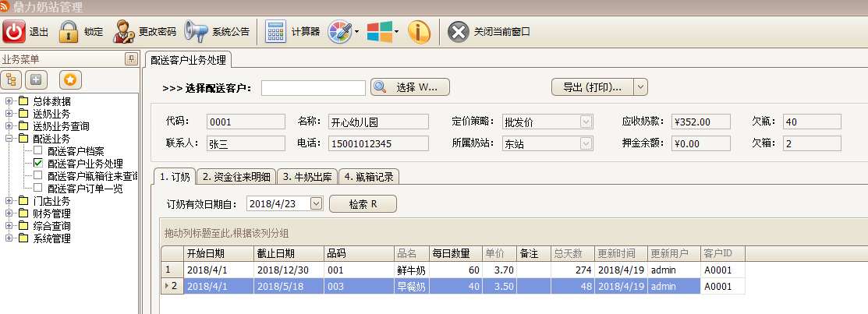This screenshot has height=314, width=868.
Task: Expand the 送奶业务查询 tree node
Action: point(9,126)
